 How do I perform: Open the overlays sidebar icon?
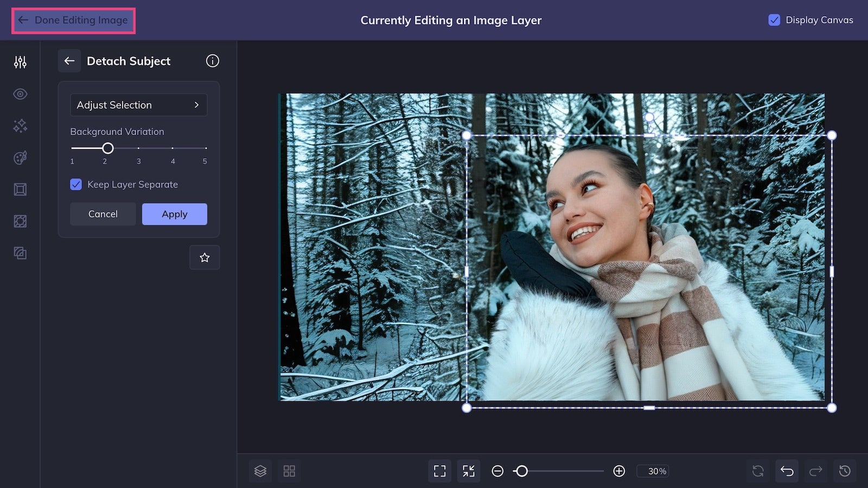click(x=20, y=221)
